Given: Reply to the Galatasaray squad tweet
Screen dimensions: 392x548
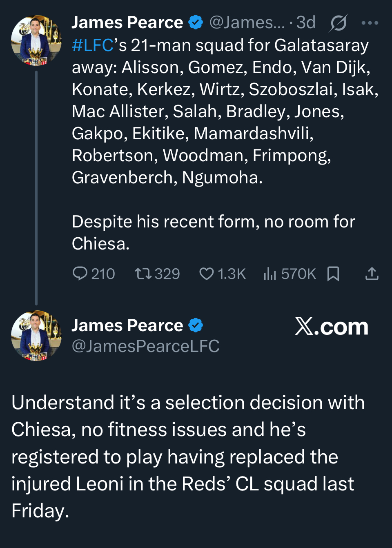Looking at the screenshot, I should pyautogui.click(x=80, y=274).
